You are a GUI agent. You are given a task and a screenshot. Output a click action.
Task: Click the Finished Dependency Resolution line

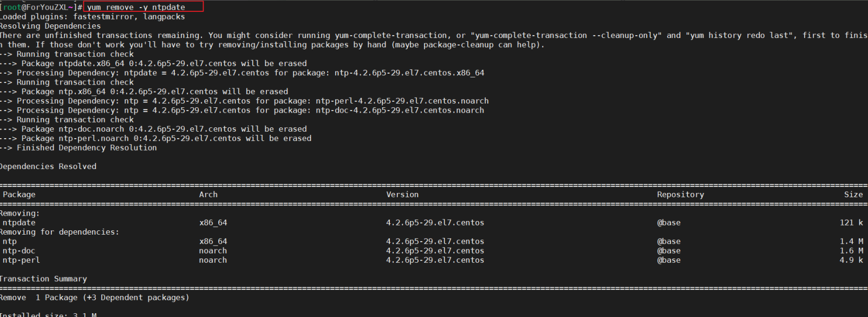click(79, 148)
